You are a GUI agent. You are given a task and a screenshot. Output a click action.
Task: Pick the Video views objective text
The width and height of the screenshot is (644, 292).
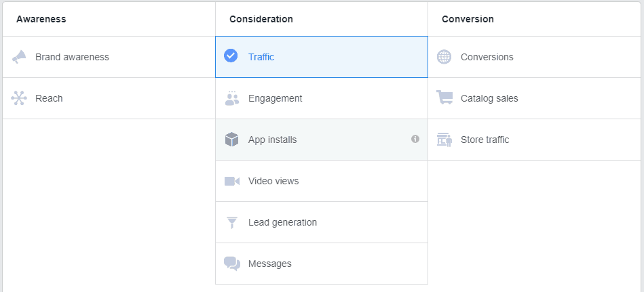273,181
